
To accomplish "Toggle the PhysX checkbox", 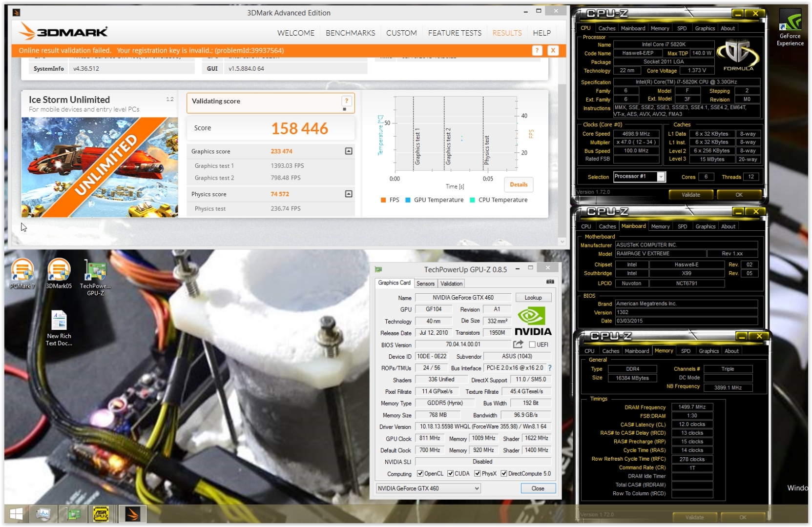I will 477,473.
